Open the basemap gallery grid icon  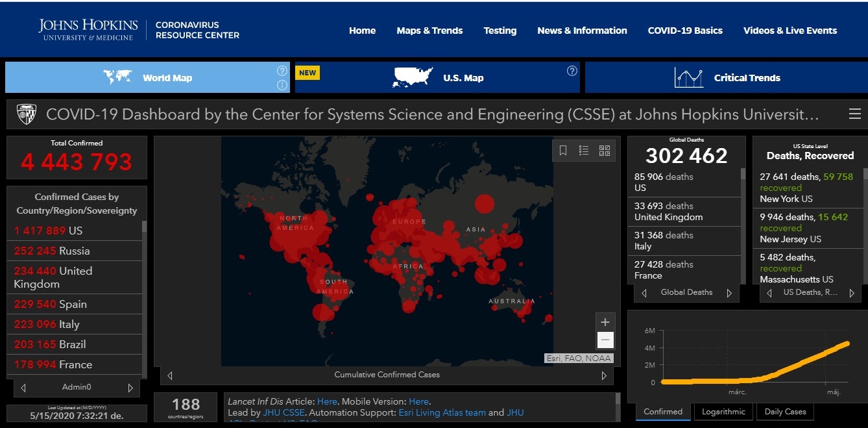point(605,151)
